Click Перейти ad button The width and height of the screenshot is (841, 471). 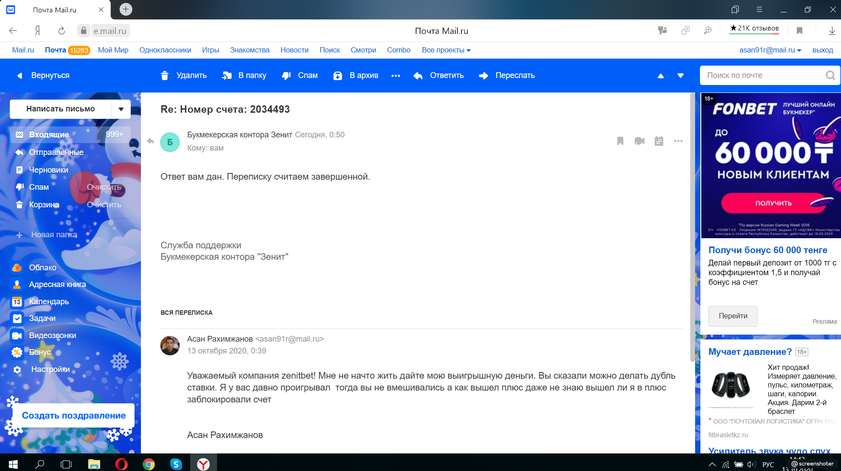(733, 316)
